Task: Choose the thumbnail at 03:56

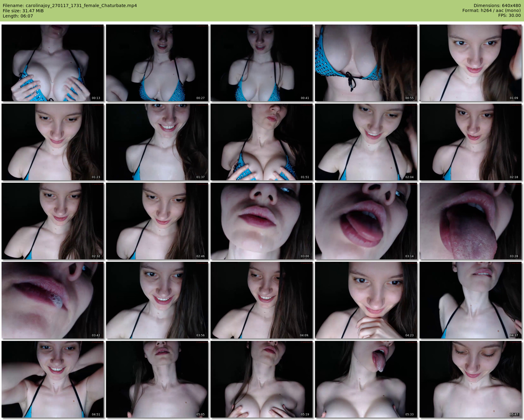Action: click(157, 300)
